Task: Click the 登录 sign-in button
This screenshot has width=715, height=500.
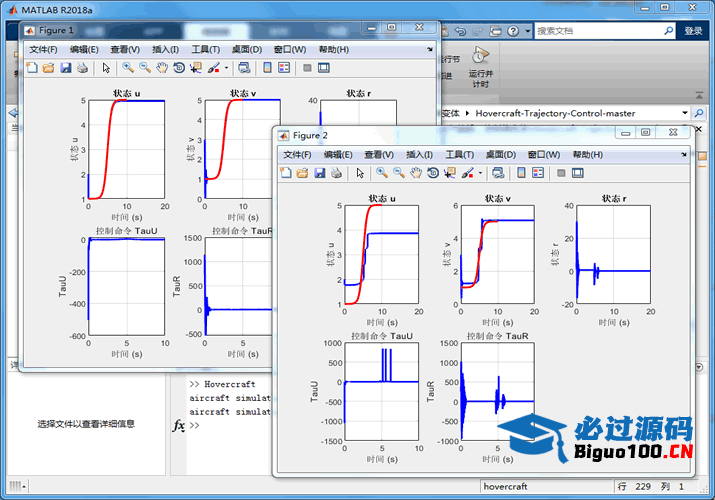Action: (x=693, y=31)
